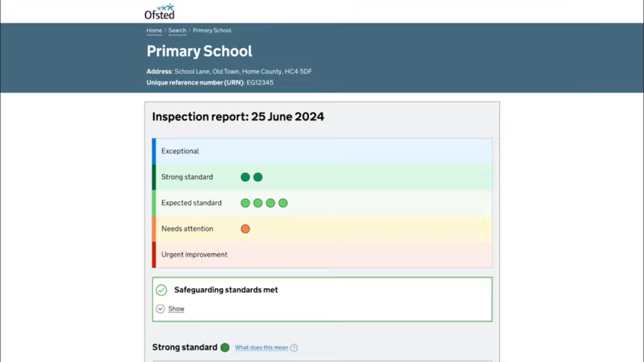Click the Ofsted logo

pos(159,12)
